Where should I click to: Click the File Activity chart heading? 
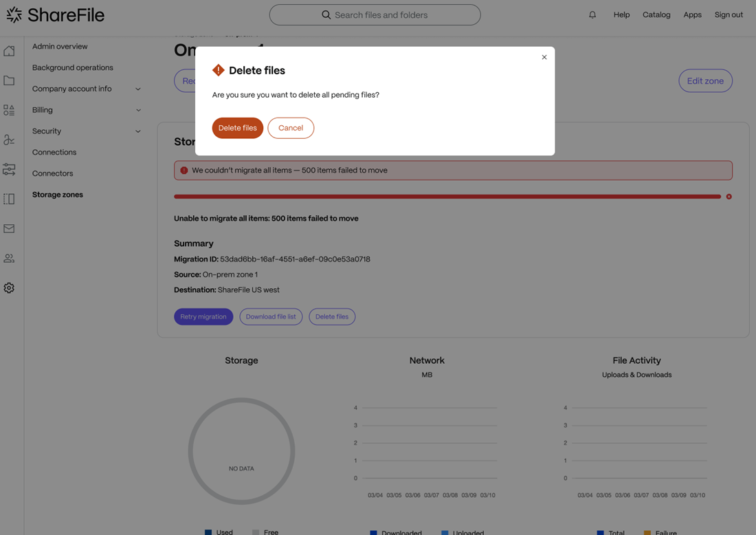tap(636, 360)
